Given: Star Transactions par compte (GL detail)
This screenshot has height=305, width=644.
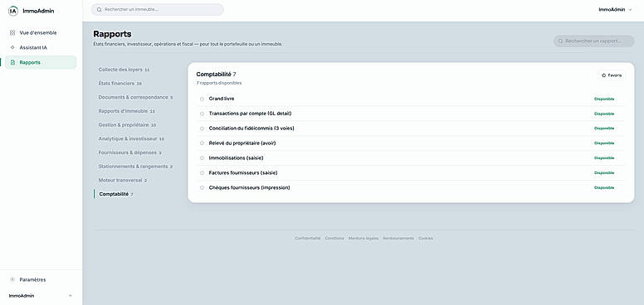Looking at the screenshot, I should pyautogui.click(x=202, y=114).
